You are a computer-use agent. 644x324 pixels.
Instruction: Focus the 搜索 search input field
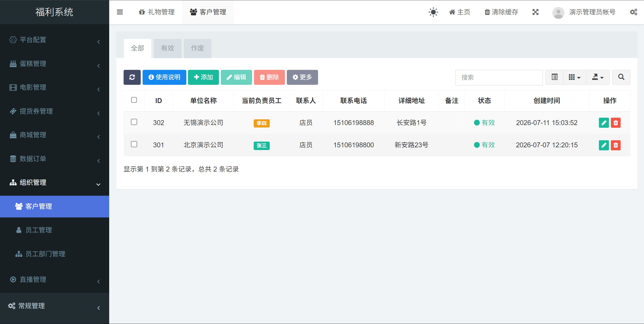coord(499,77)
